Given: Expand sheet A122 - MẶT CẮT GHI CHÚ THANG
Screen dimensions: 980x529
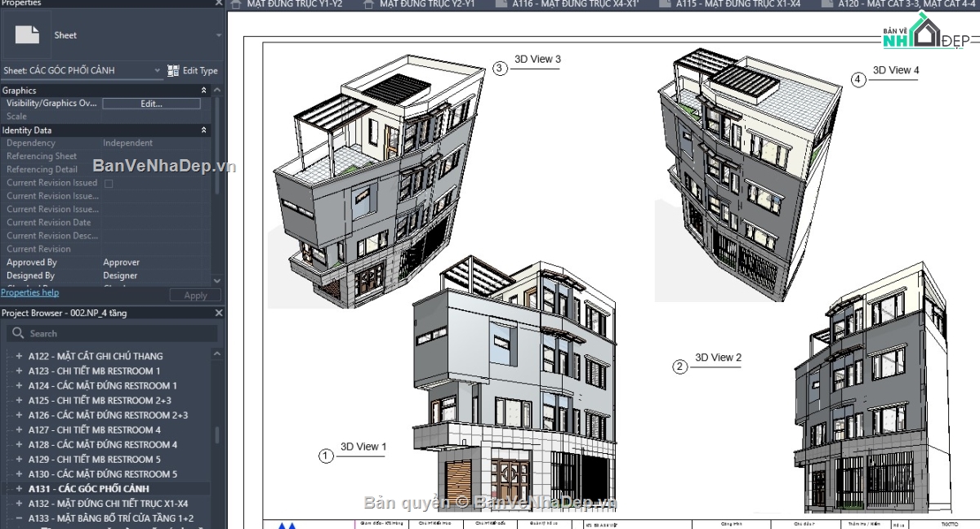Looking at the screenshot, I should point(19,356).
